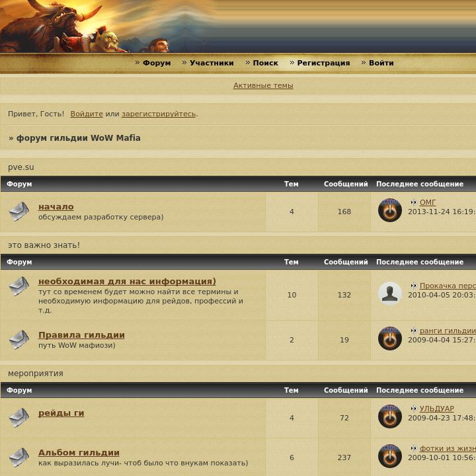The image size is (476, 476).
Task: Open the Альбом гильдии forum
Action: (x=79, y=453)
